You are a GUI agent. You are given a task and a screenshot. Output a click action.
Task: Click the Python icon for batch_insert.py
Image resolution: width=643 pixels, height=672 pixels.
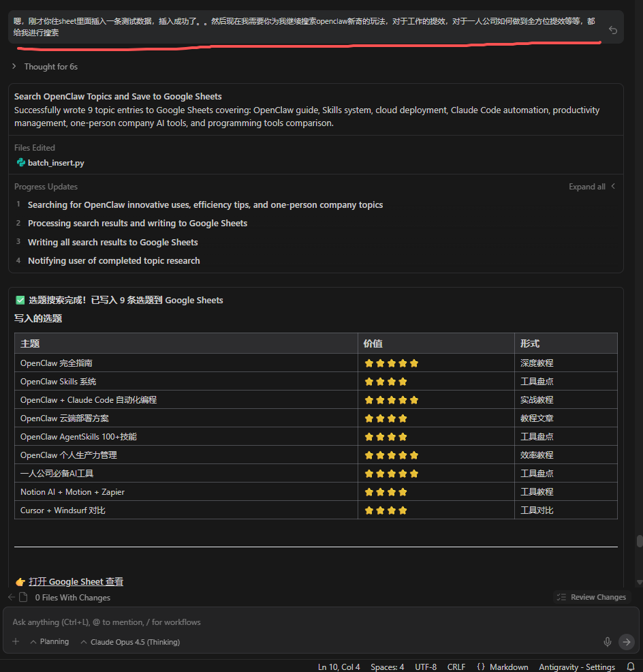[20, 163]
